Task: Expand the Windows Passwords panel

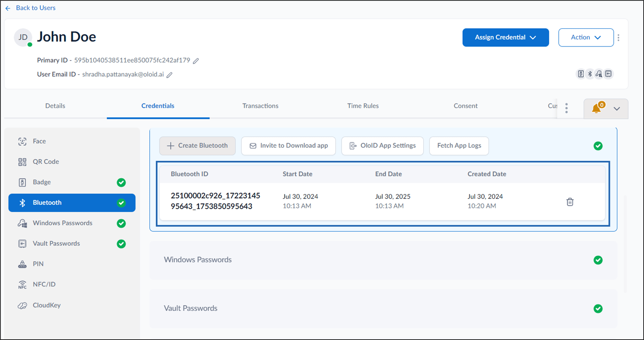Action: (383, 260)
